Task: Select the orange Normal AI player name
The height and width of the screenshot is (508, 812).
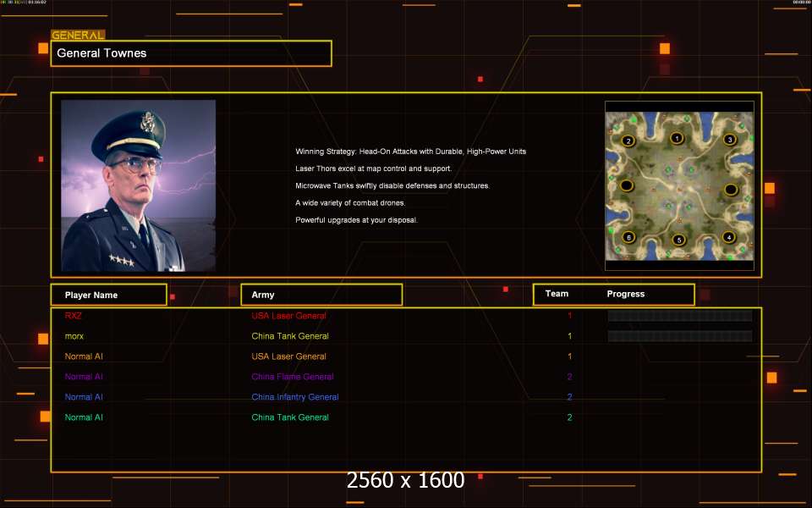Action: click(84, 356)
